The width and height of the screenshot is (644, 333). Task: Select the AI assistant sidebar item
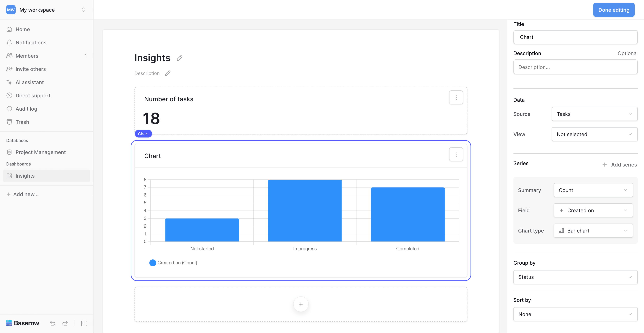pos(29,82)
